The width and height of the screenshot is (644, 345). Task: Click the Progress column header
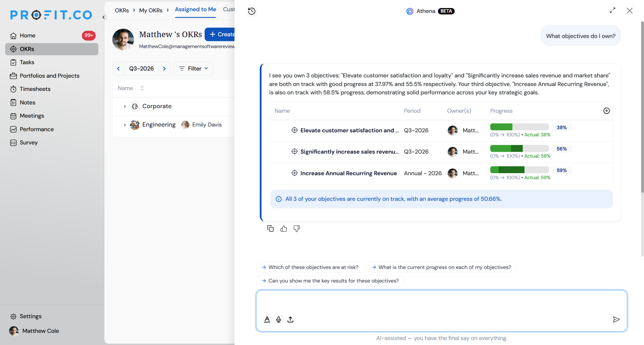501,111
